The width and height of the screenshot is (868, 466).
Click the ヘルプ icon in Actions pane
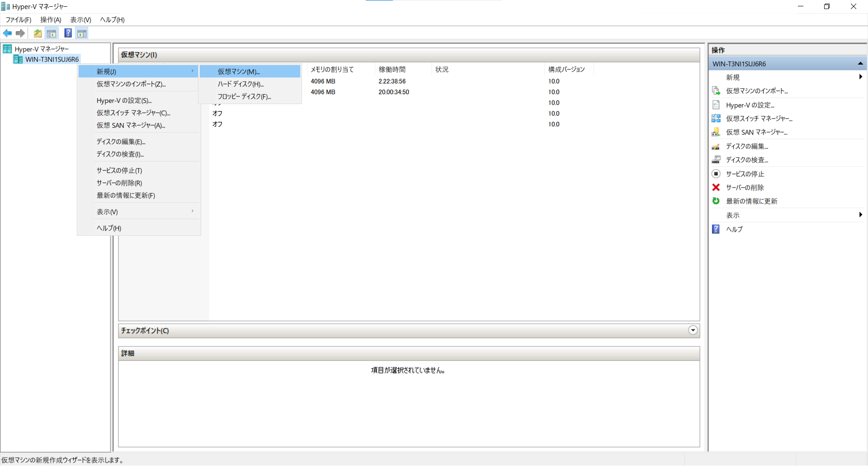tap(716, 229)
